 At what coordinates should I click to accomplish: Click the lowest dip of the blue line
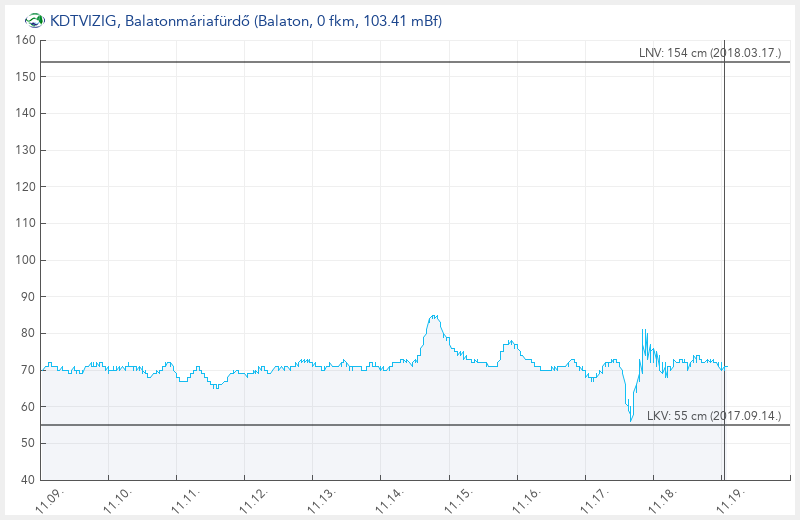[631, 420]
